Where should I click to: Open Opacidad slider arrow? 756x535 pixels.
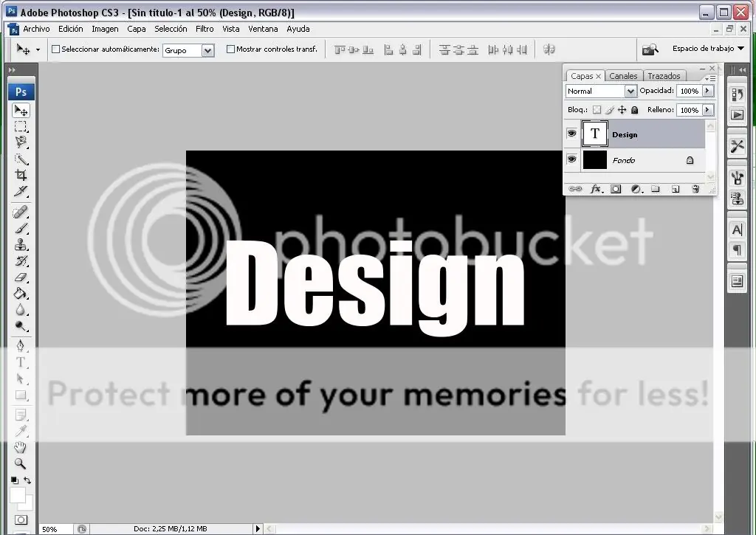708,91
